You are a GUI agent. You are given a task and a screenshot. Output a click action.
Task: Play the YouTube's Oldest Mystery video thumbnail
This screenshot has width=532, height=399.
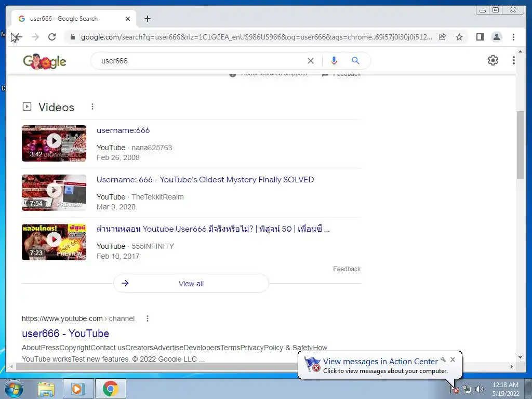[x=54, y=192]
